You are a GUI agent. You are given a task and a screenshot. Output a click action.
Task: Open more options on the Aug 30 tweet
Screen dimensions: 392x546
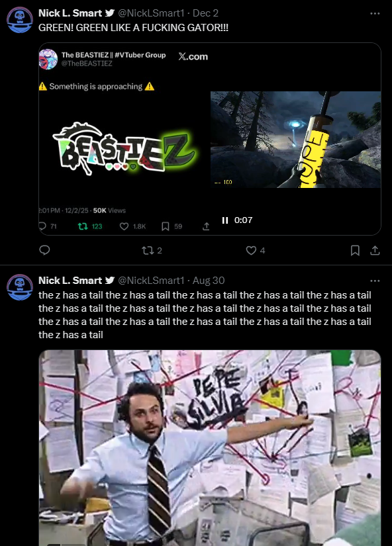(375, 281)
